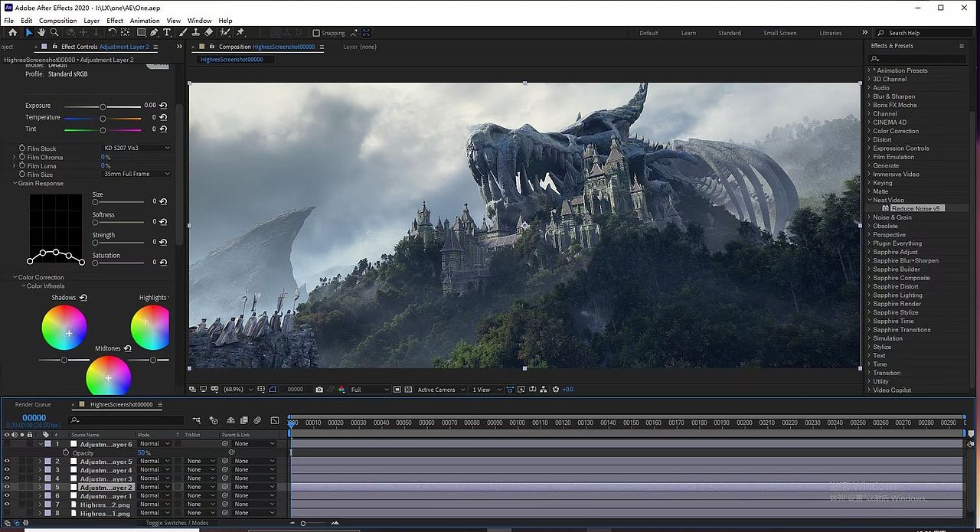Open viewer resolution Full dropdown
Image resolution: width=980 pixels, height=532 pixels.
coord(370,390)
